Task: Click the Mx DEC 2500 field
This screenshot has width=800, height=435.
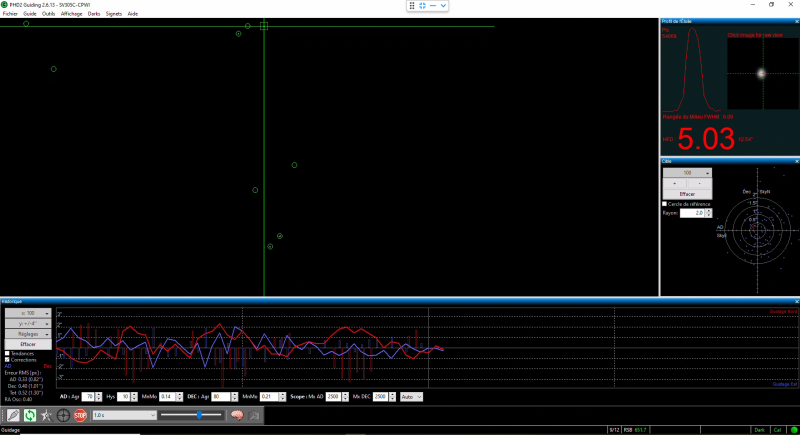Action: [x=381, y=397]
